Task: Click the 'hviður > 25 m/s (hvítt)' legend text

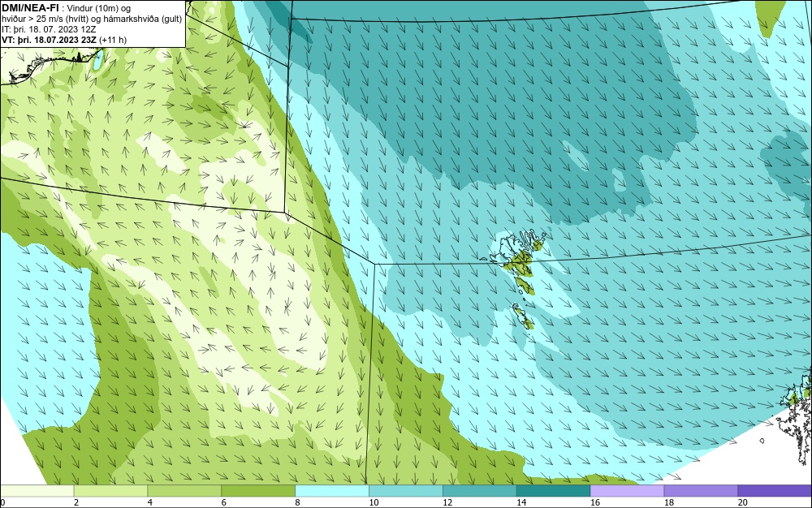Action: click(43, 19)
